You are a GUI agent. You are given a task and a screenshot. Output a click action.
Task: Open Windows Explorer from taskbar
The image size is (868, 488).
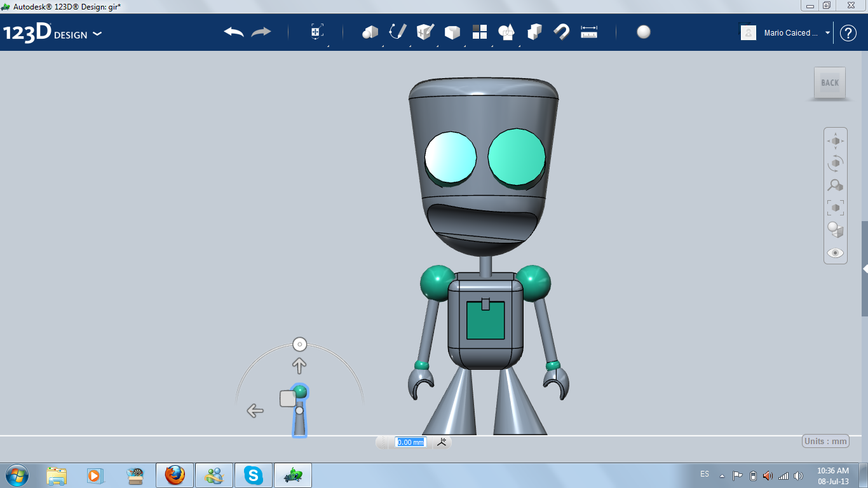tap(57, 475)
